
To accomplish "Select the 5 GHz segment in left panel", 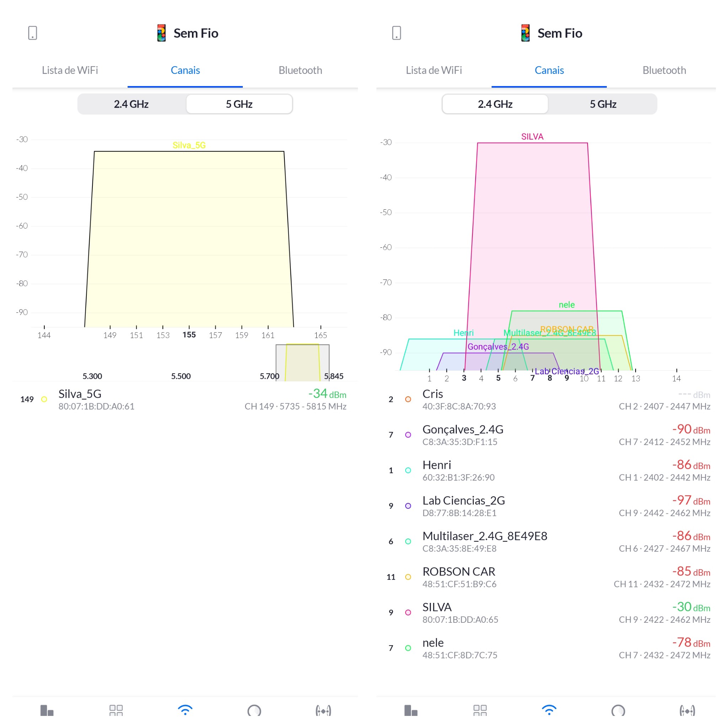I will pos(239,104).
